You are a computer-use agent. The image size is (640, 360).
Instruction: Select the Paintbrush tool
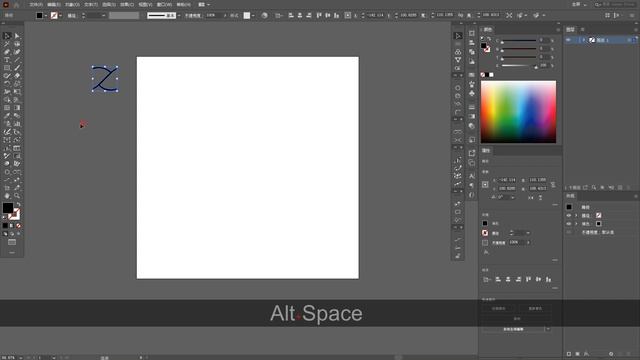click(x=17, y=68)
